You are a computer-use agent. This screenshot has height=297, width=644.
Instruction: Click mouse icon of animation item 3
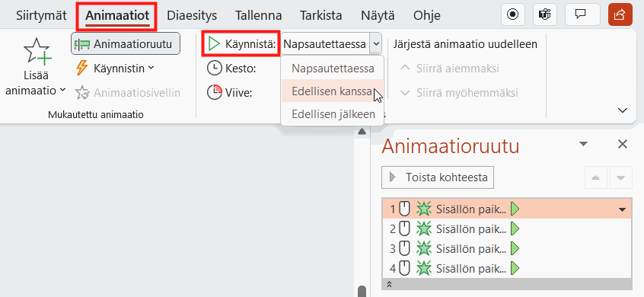pyautogui.click(x=405, y=249)
